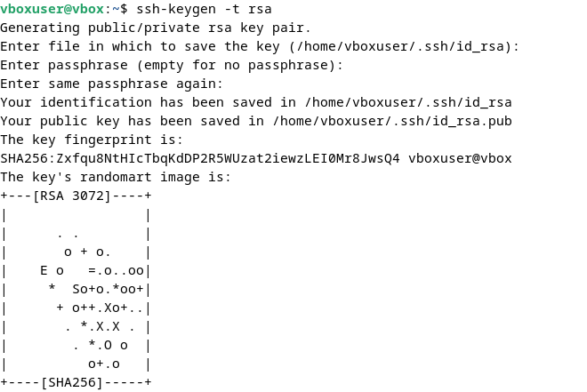Click the SHA256 fingerprint hash string
The image size is (587, 392).
[x=200, y=158]
